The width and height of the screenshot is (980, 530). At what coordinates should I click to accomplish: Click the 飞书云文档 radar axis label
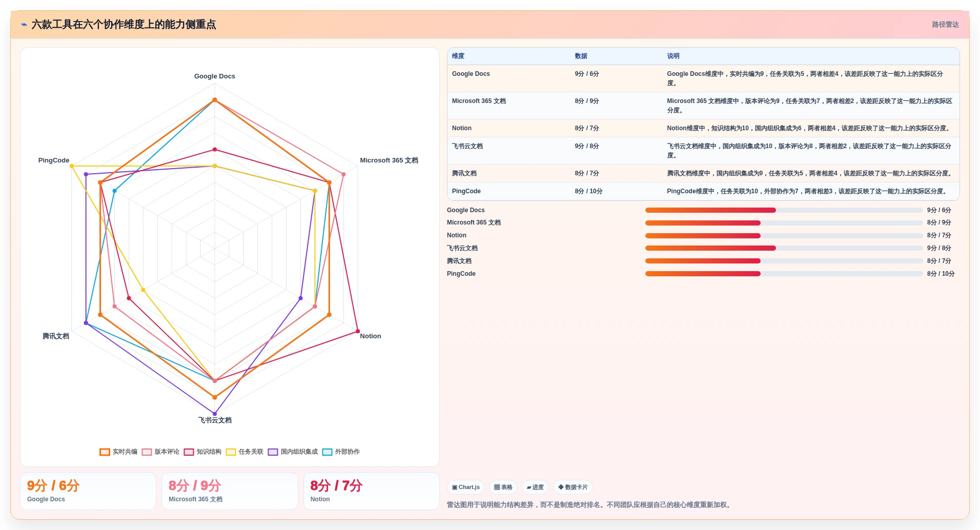[215, 420]
